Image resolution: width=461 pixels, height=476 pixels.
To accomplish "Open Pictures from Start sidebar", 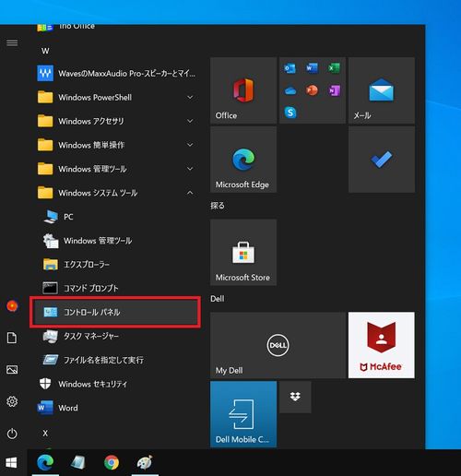I will pos(12,370).
